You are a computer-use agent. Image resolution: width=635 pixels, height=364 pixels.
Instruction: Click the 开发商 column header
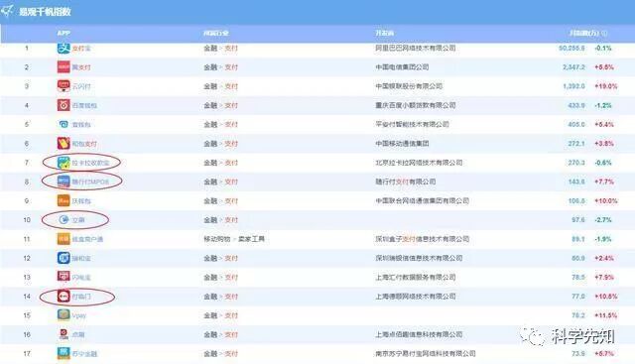click(384, 33)
